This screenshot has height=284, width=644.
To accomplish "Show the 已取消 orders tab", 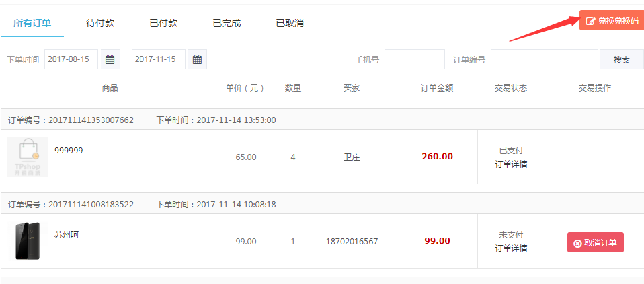I will coord(290,23).
